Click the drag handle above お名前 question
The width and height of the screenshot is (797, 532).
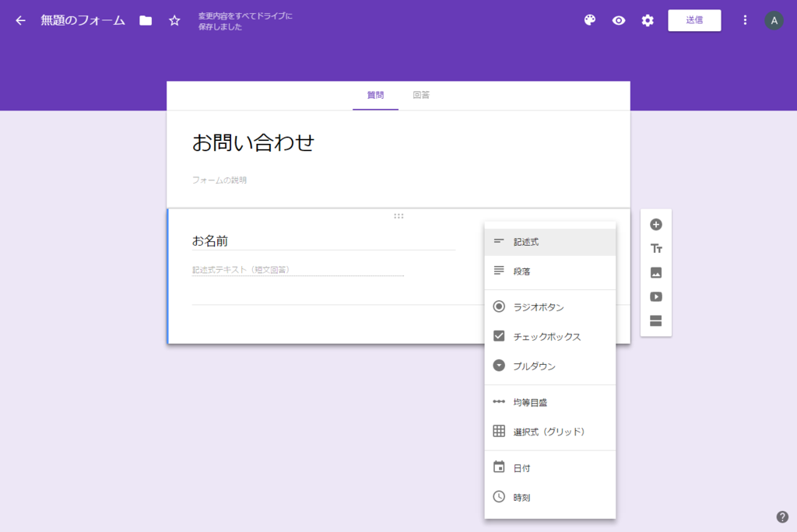(x=398, y=216)
